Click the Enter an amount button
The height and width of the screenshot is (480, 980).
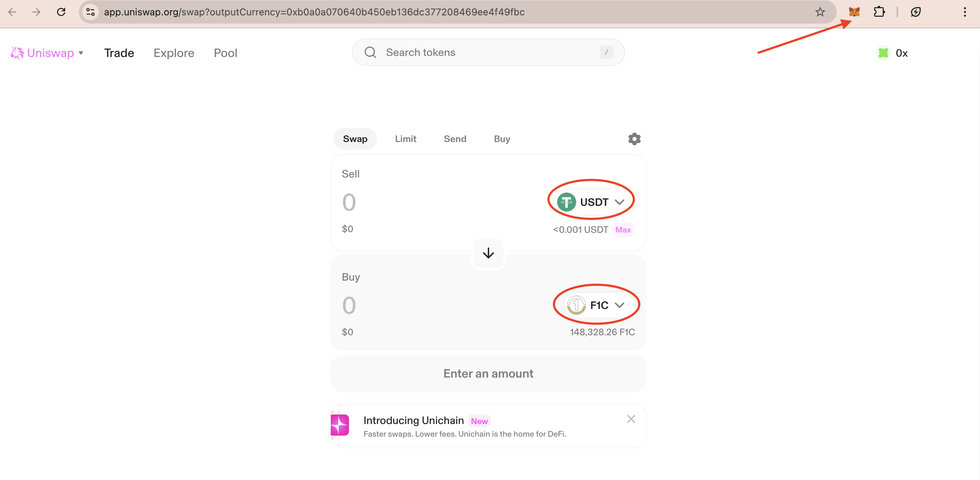click(488, 373)
